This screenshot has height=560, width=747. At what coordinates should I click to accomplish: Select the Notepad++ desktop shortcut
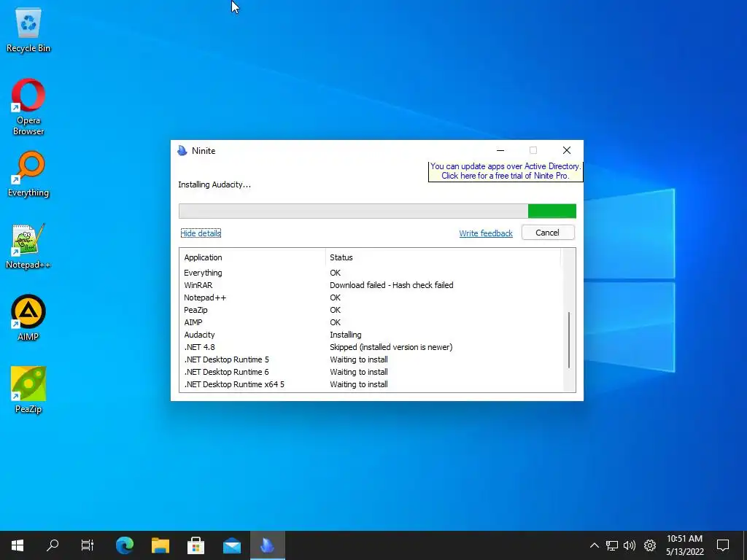click(28, 246)
